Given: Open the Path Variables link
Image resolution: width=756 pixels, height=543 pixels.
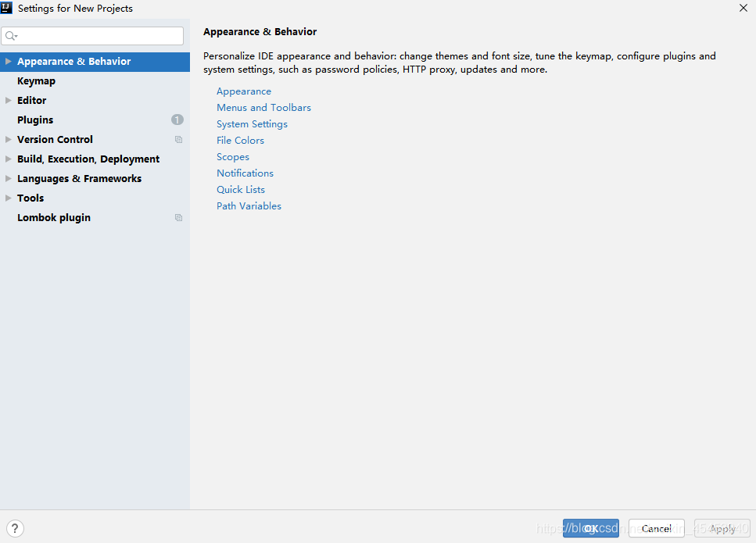Looking at the screenshot, I should tap(249, 205).
